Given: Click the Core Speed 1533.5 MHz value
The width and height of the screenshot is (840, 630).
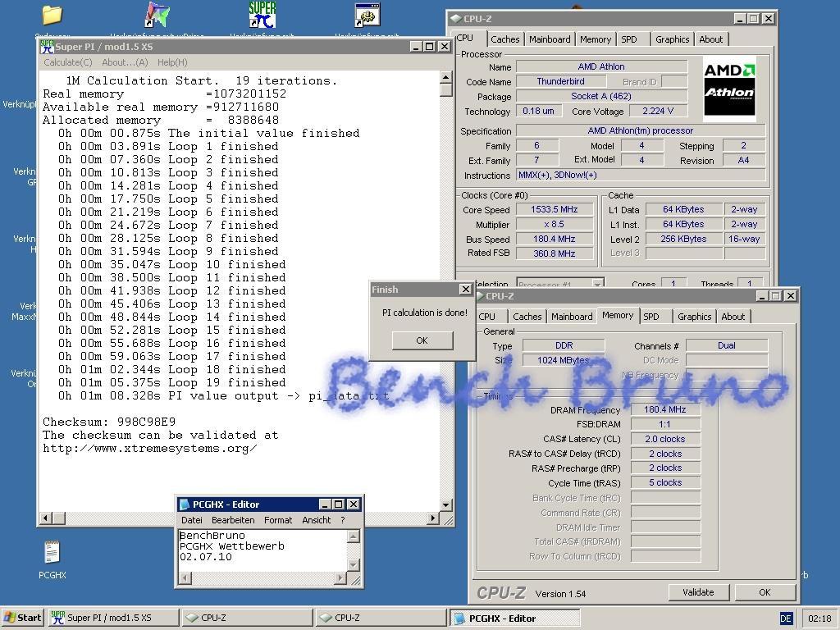Looking at the screenshot, I should (x=555, y=209).
